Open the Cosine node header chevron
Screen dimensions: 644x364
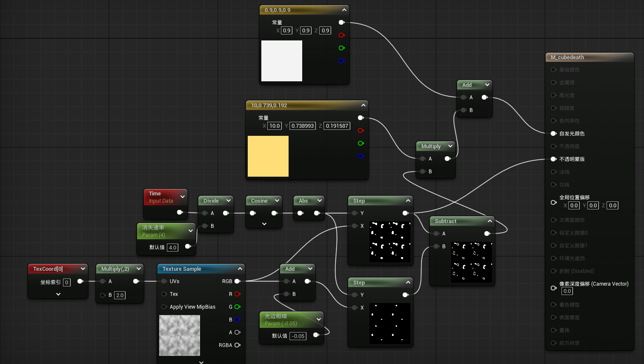[277, 201]
